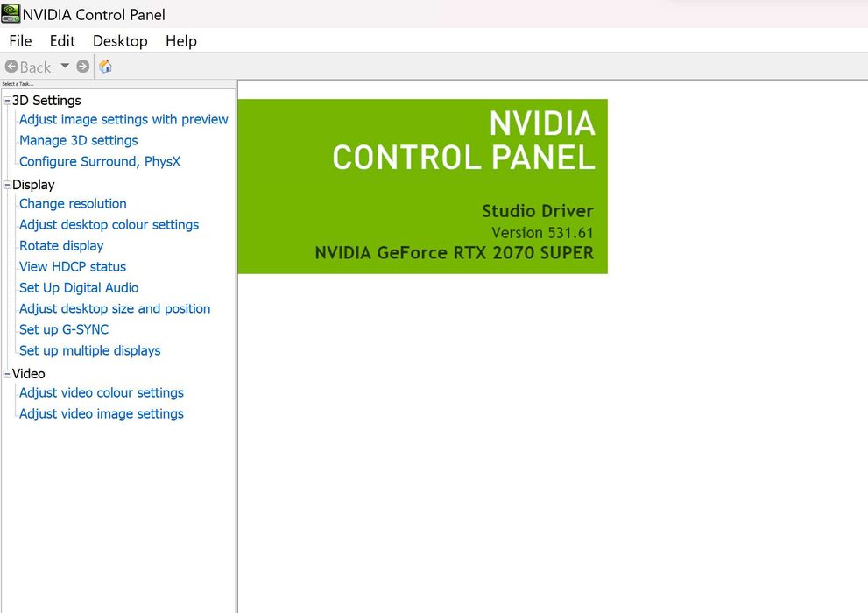
Task: Select the Display category label
Action: 33,185
